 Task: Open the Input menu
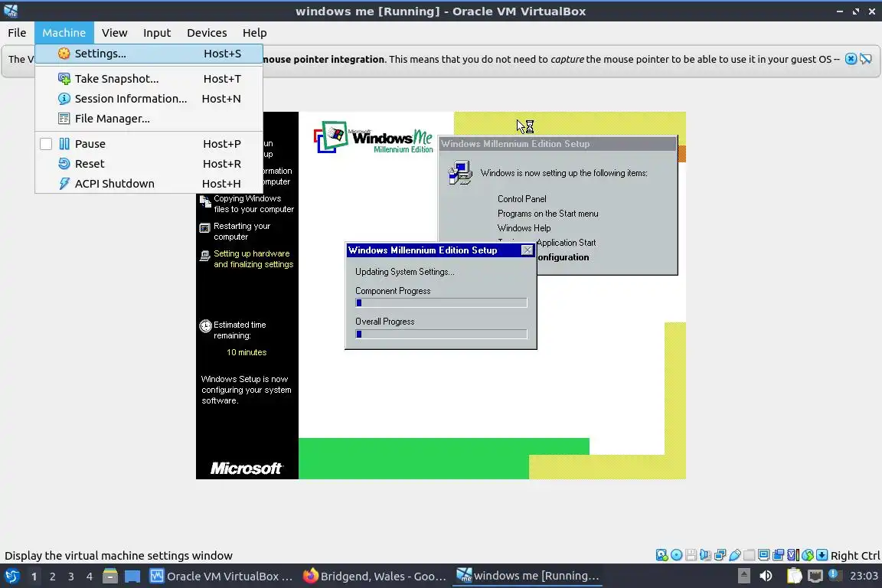[157, 33]
